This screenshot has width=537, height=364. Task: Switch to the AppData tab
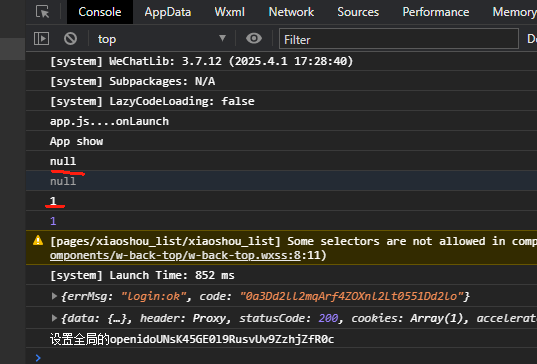point(168,12)
